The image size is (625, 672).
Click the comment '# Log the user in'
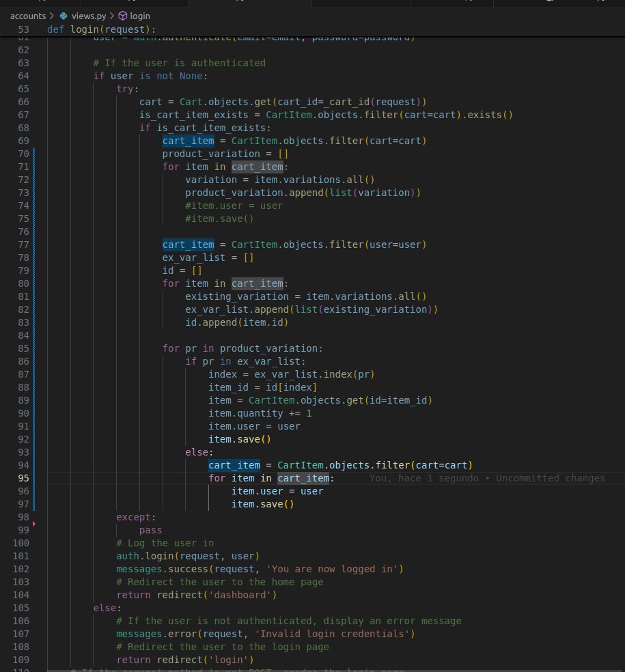click(x=165, y=543)
